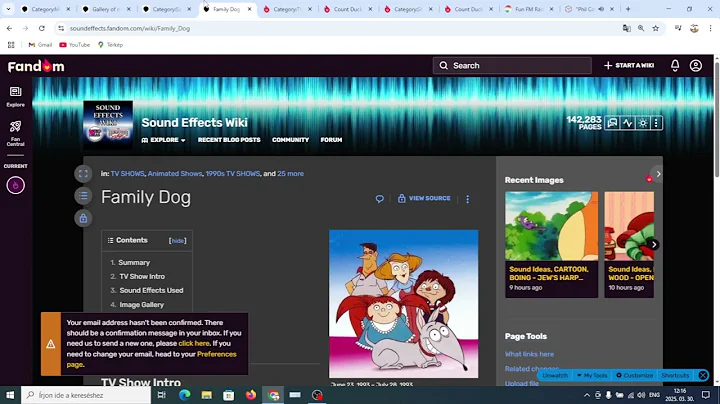Jump to Image Gallery section
This screenshot has width=720, height=404.
point(141,304)
